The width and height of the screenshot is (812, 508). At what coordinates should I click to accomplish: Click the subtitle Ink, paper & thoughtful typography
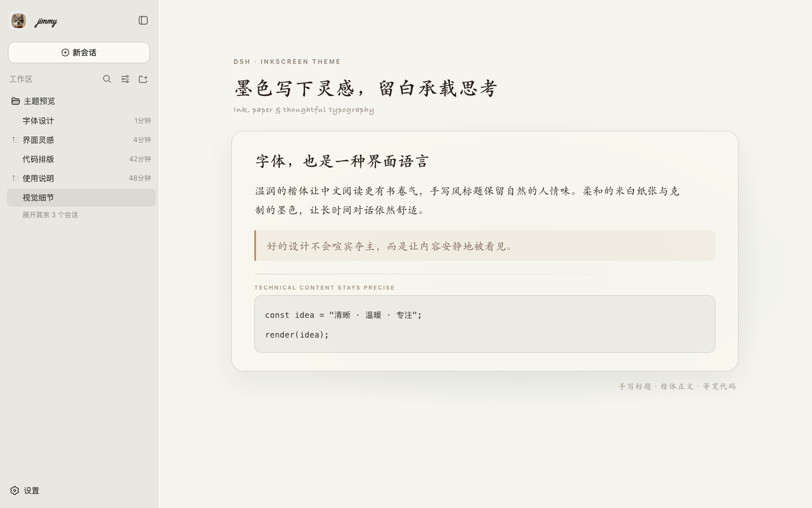304,110
